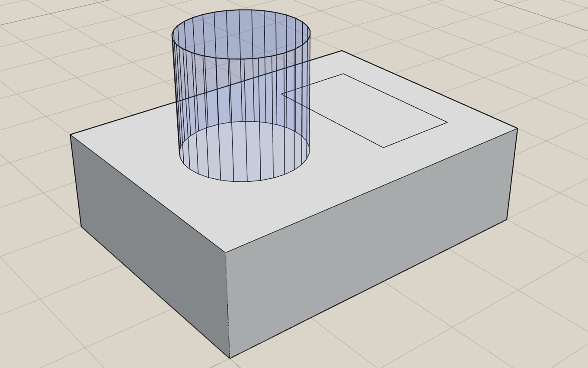Select the dark left side face of the box
This screenshot has height=368, width=588.
[x=149, y=247]
